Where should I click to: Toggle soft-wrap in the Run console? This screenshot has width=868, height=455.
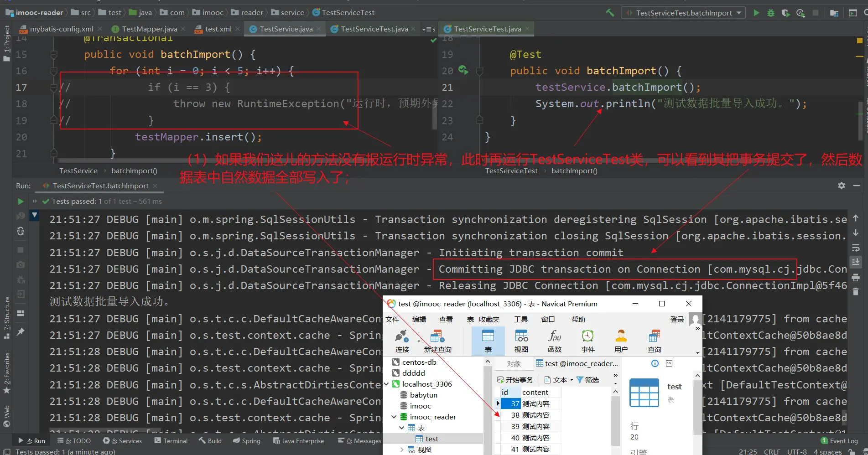coord(856,248)
